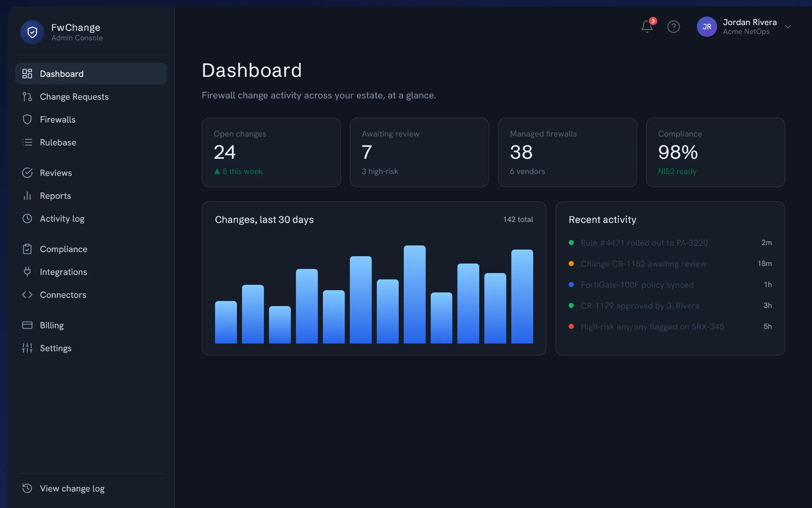Expand the Jordan Rivera account chevron

tap(788, 27)
